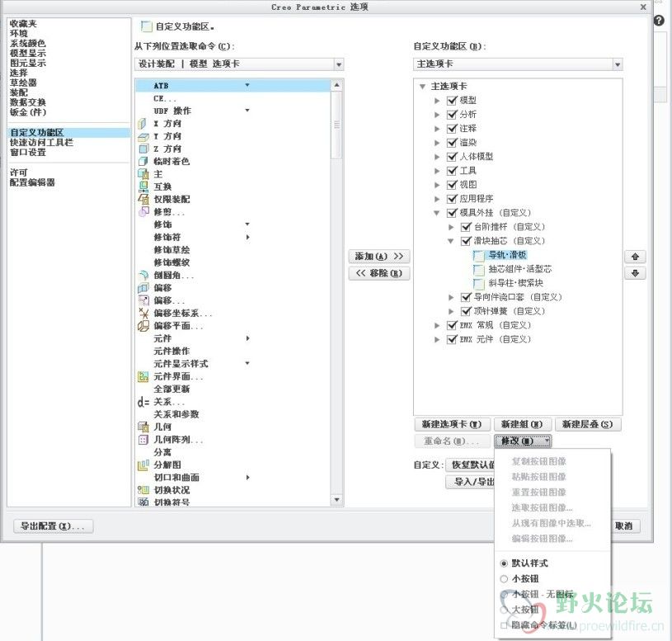Open help via question mark icon
This screenshot has width=672, height=641.
point(659,20)
